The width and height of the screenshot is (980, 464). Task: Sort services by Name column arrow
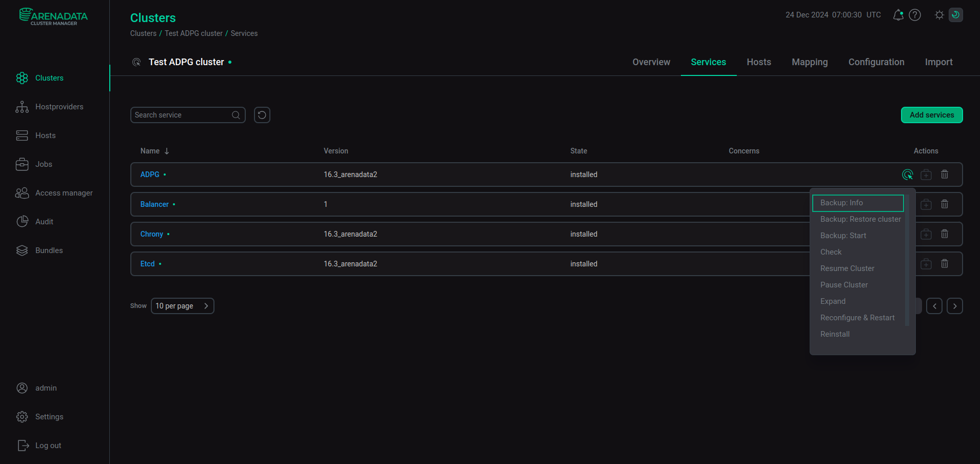click(167, 151)
